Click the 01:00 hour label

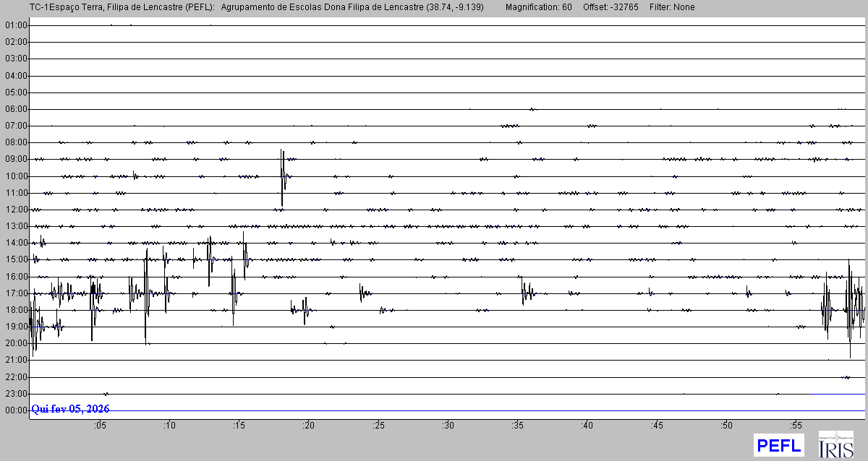click(x=15, y=25)
